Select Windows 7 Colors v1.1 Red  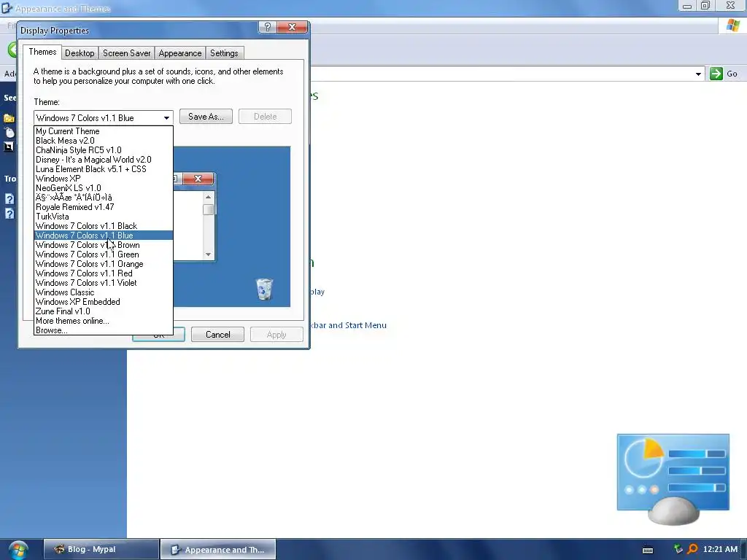point(104,273)
